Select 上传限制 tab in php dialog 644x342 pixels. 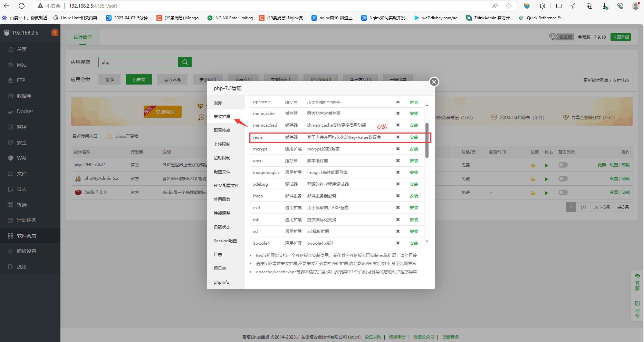226,144
